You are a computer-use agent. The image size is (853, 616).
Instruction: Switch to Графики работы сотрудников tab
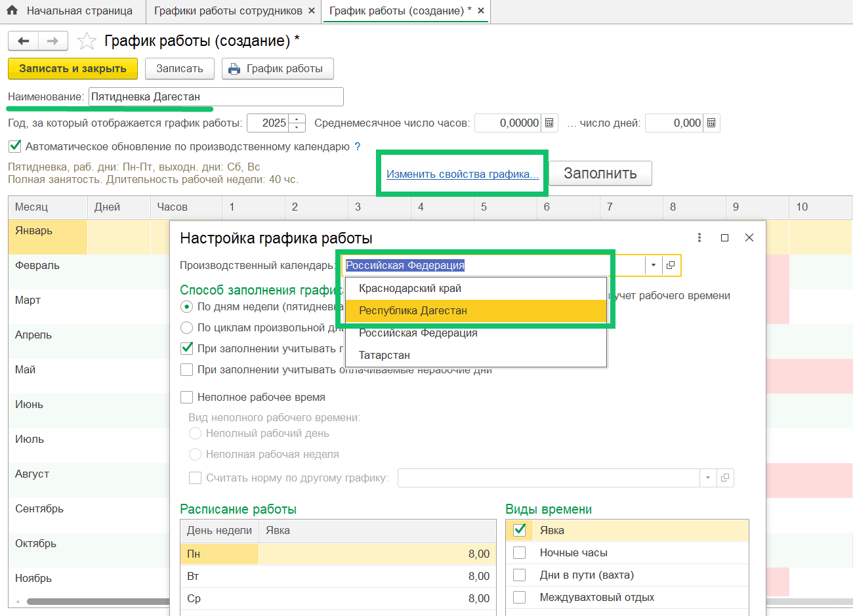pos(228,10)
